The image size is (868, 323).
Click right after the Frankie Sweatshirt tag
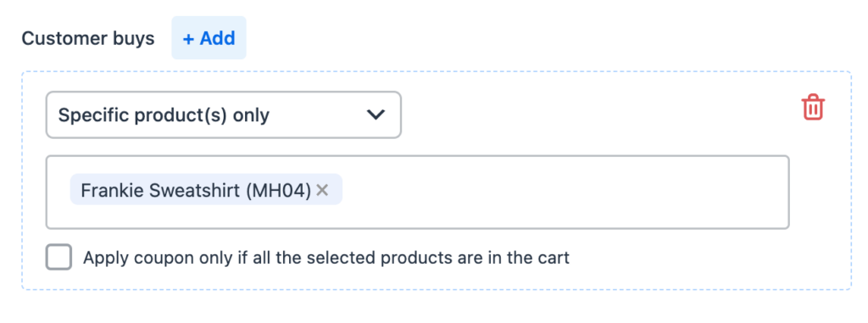click(354, 191)
